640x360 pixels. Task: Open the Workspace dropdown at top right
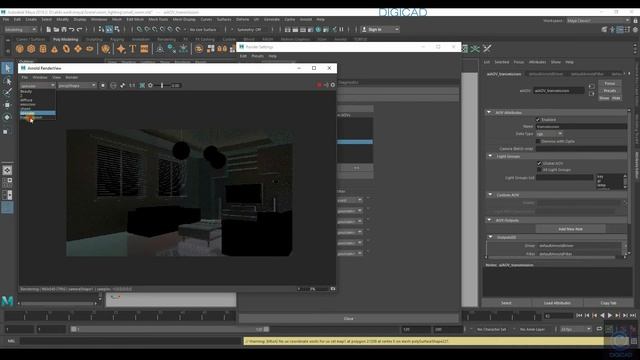[598, 20]
